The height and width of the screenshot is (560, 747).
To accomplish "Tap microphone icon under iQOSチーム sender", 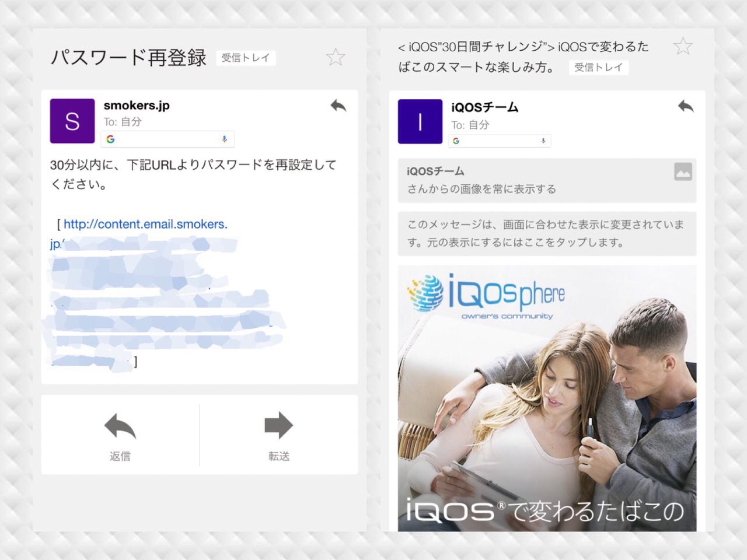I will coord(543,141).
